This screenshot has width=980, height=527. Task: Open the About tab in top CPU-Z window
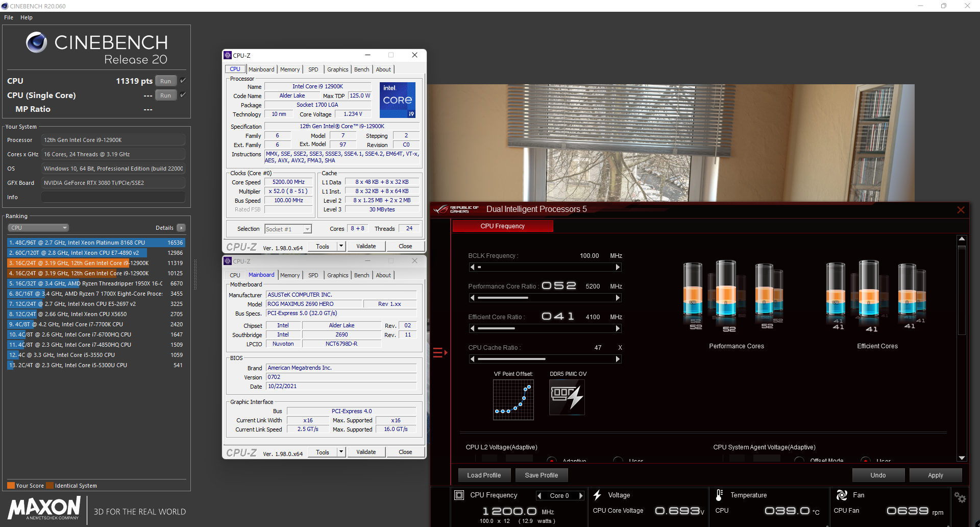(383, 69)
